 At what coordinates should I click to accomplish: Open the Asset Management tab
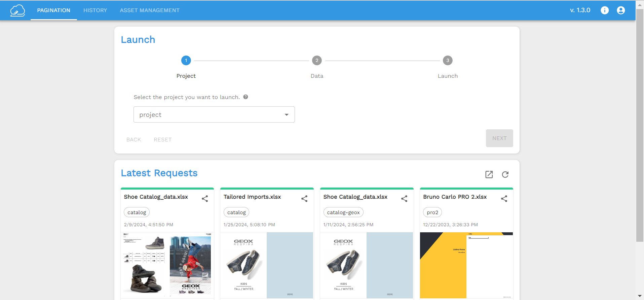[x=150, y=10]
